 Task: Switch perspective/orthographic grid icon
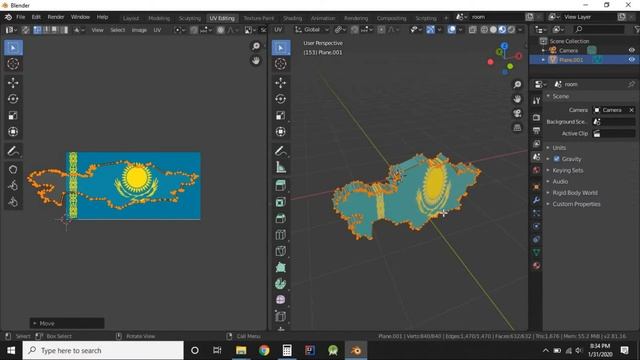pyautogui.click(x=518, y=128)
